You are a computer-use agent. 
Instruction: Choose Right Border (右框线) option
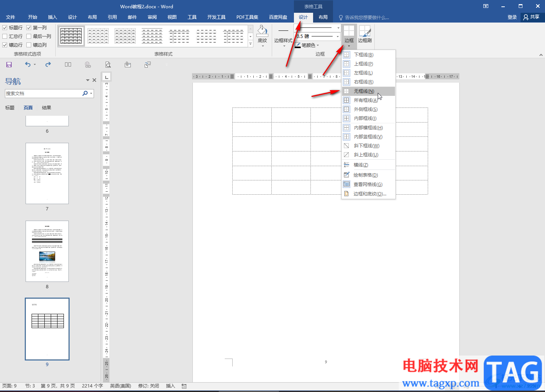point(368,82)
